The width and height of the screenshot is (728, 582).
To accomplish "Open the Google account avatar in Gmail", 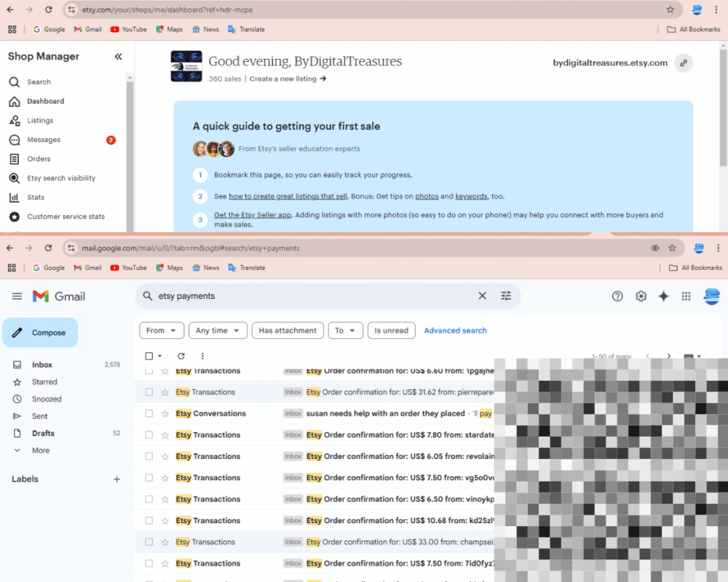I will pyautogui.click(x=712, y=296).
